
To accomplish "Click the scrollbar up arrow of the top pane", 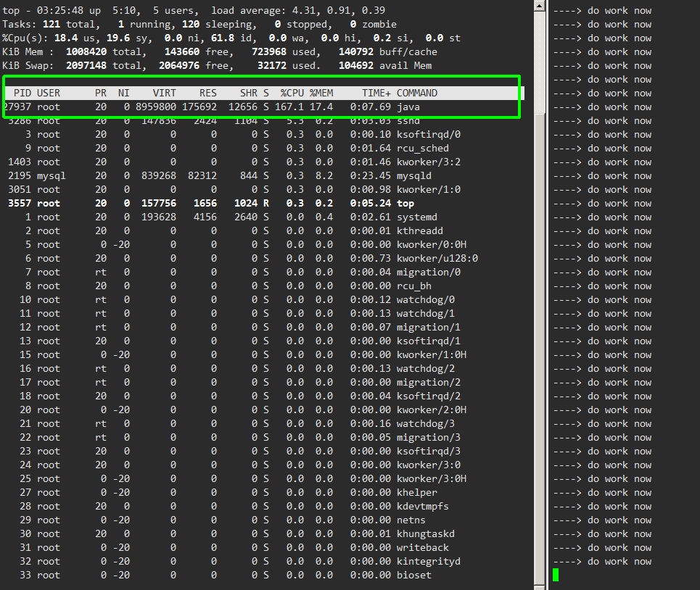I will (x=539, y=5).
